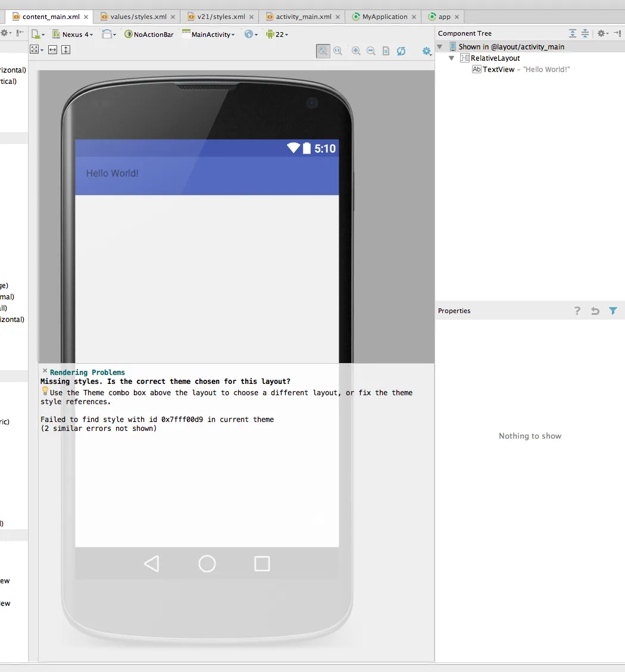Open the API level 22 dropdown
The width and height of the screenshot is (625, 672).
pyautogui.click(x=277, y=35)
